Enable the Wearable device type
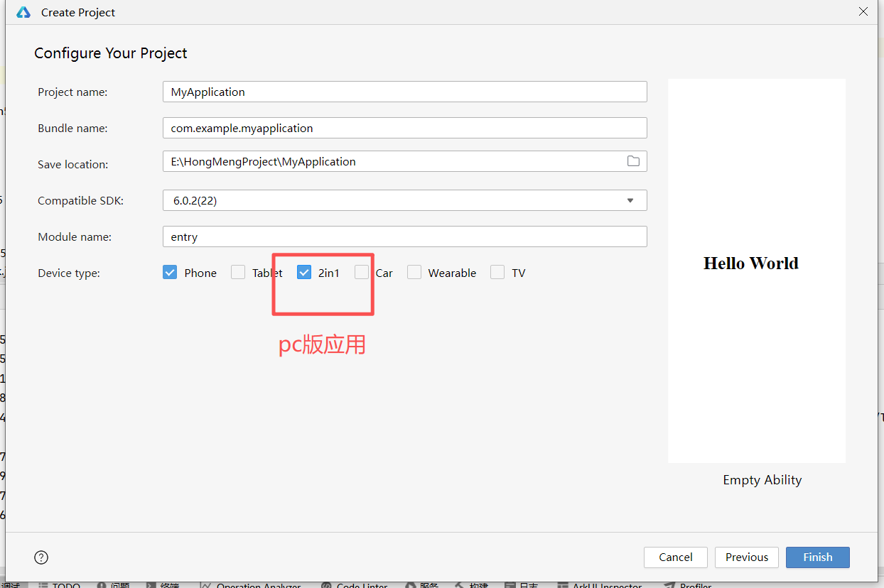The image size is (884, 588). 414,273
